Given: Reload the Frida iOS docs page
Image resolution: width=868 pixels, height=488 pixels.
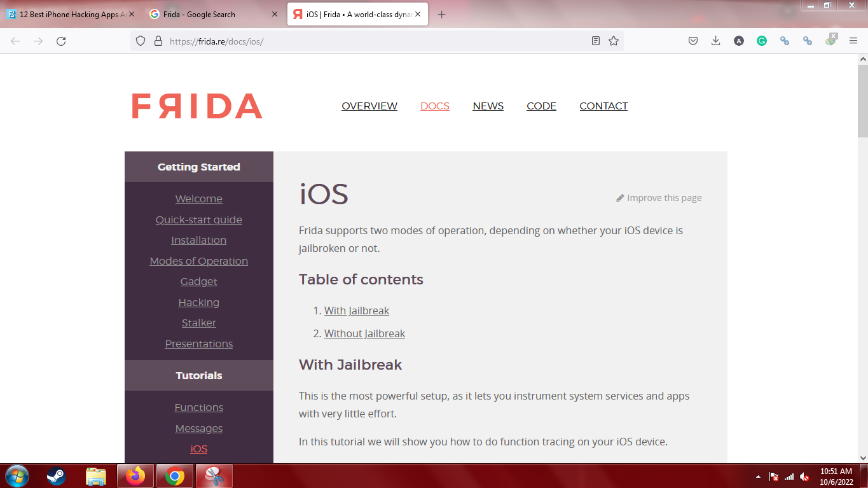Looking at the screenshot, I should [61, 41].
